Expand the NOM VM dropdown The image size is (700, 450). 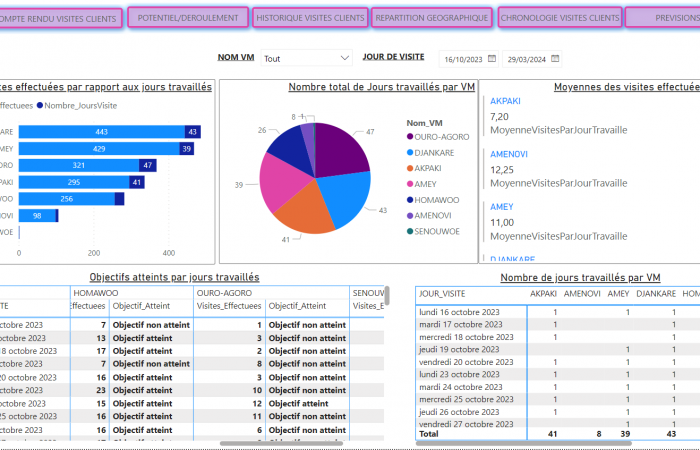coord(345,59)
